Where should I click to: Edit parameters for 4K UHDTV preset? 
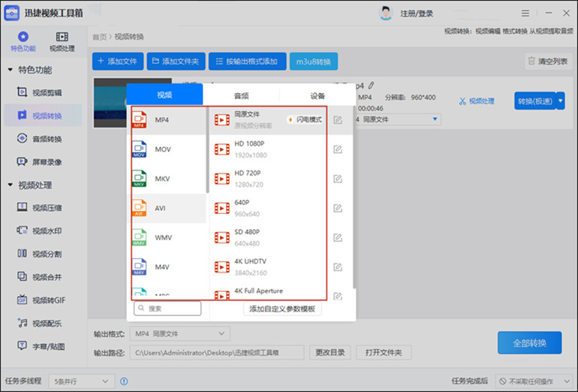pyautogui.click(x=338, y=267)
